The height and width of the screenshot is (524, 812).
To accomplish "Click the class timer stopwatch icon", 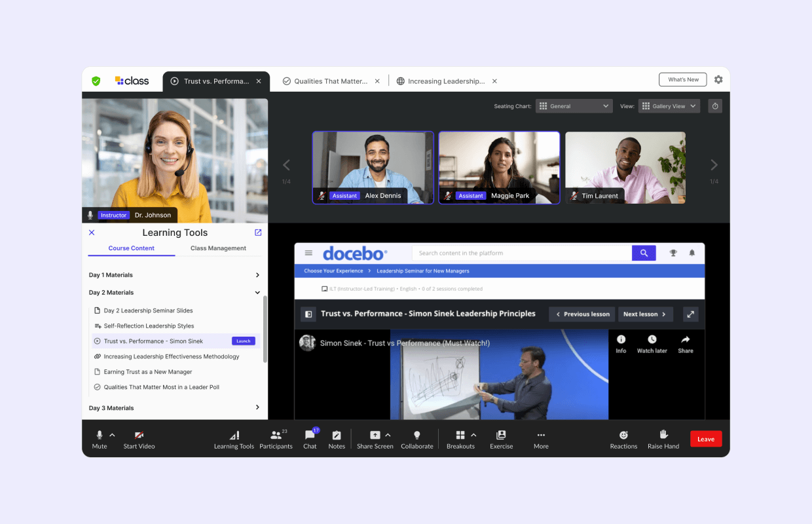I will pyautogui.click(x=714, y=105).
